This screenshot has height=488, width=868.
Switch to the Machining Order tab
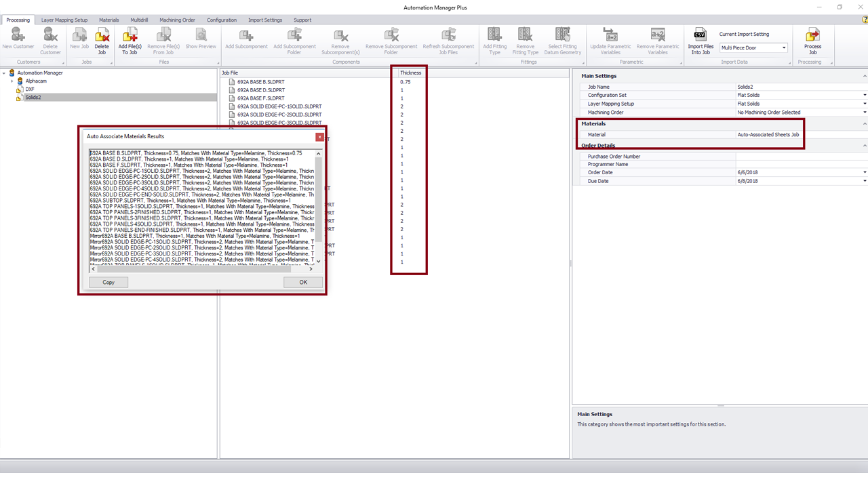pyautogui.click(x=178, y=20)
